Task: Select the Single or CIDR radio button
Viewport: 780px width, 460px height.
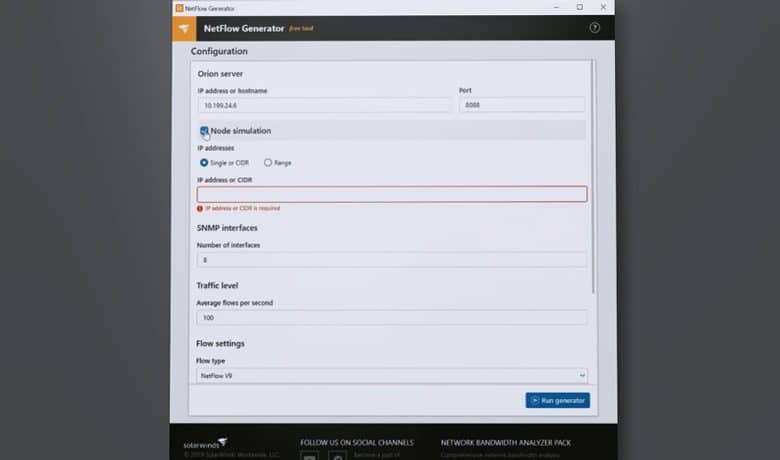Action: [x=204, y=163]
